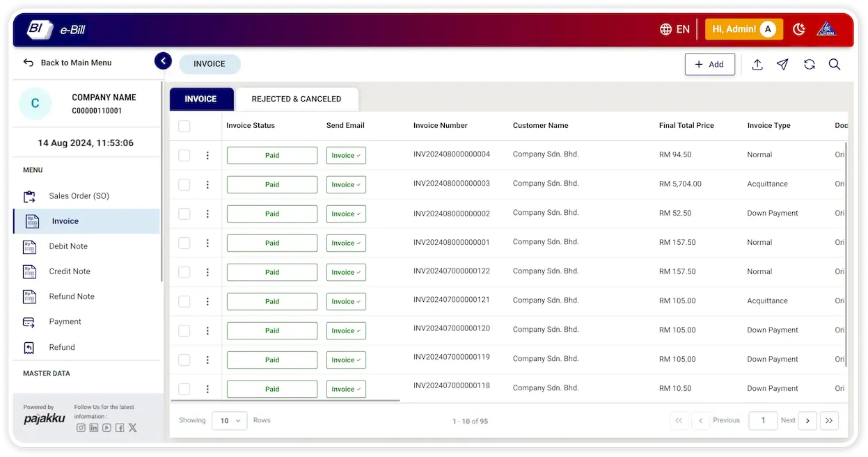Open the EN language selector
Viewport: 868px width, 457px height.
[674, 29]
